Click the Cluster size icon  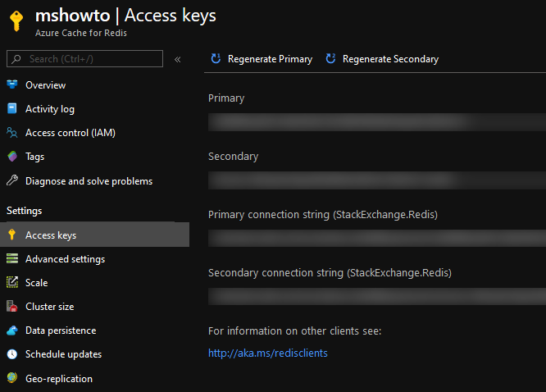12,306
